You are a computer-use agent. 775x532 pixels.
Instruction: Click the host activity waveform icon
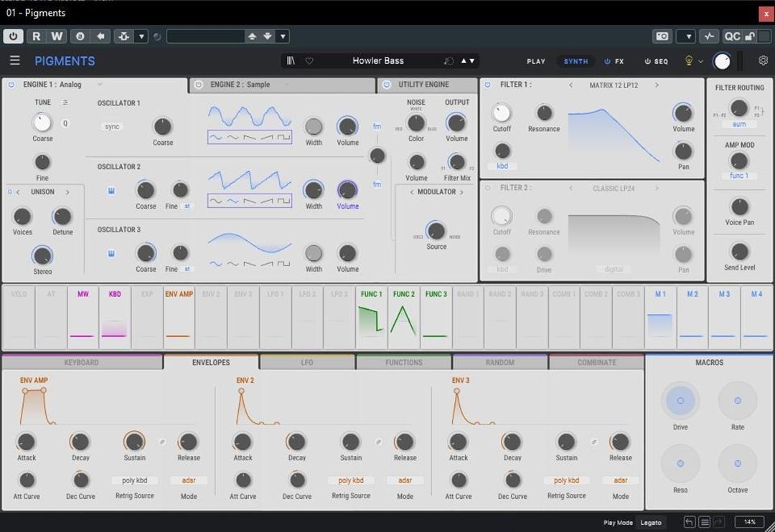[x=709, y=36]
